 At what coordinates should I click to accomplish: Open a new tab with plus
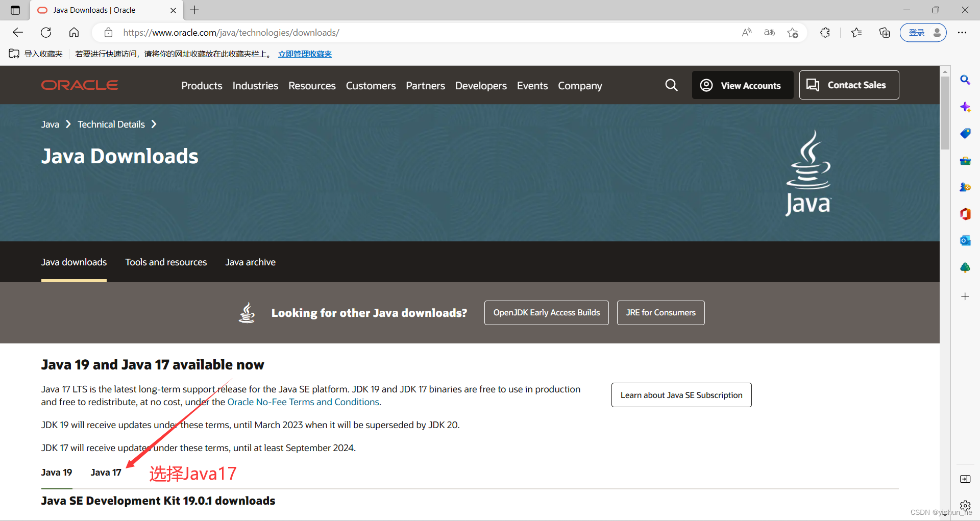click(194, 10)
